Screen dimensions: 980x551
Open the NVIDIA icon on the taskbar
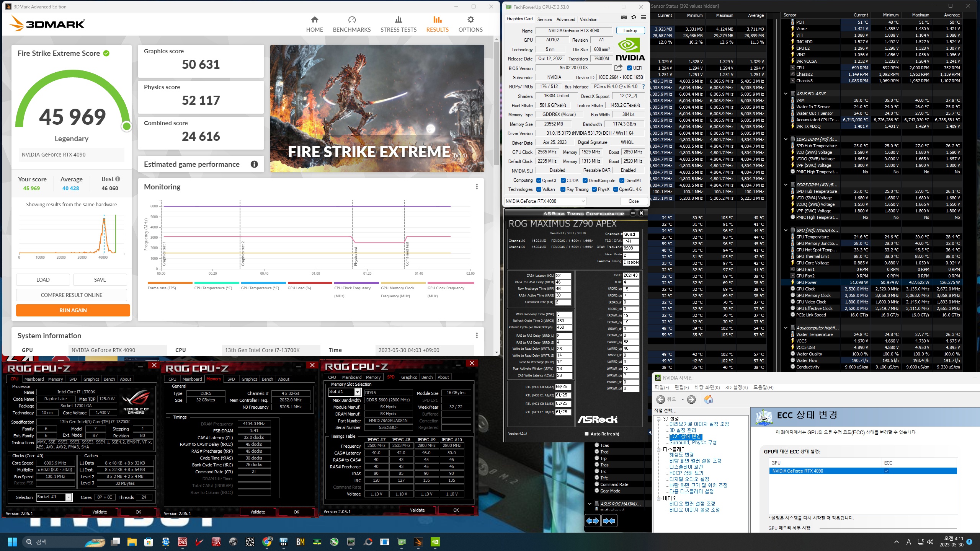[435, 542]
